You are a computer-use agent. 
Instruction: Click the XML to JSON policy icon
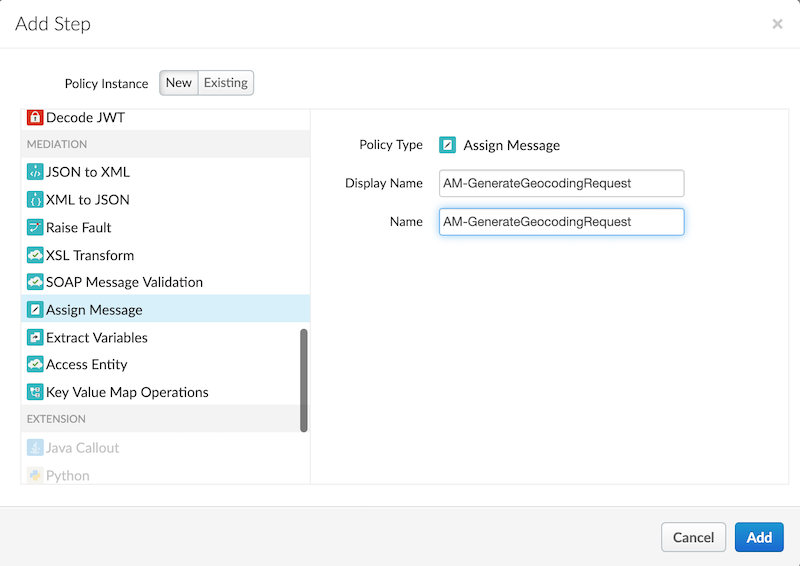click(35, 200)
